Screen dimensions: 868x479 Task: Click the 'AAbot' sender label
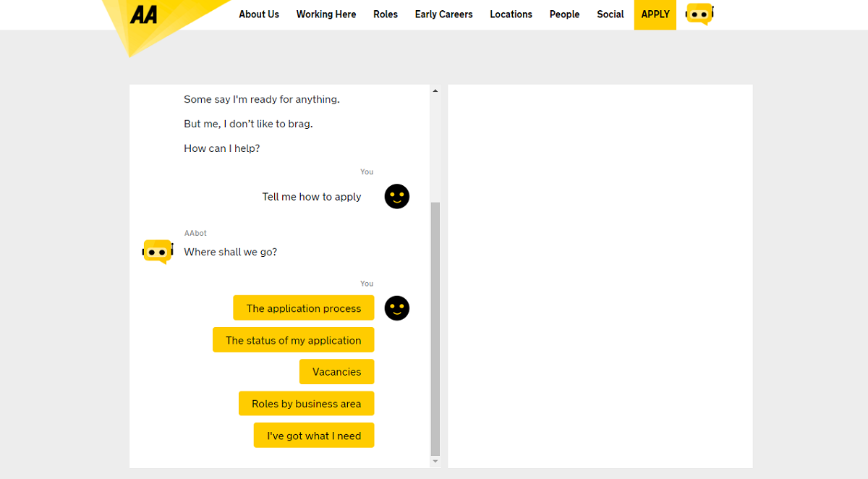(195, 233)
